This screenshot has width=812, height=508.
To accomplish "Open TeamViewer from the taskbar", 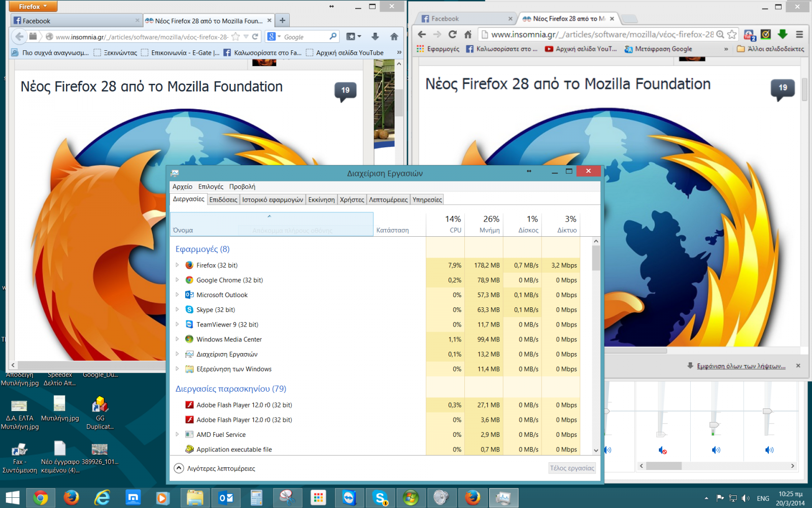I will 349,498.
